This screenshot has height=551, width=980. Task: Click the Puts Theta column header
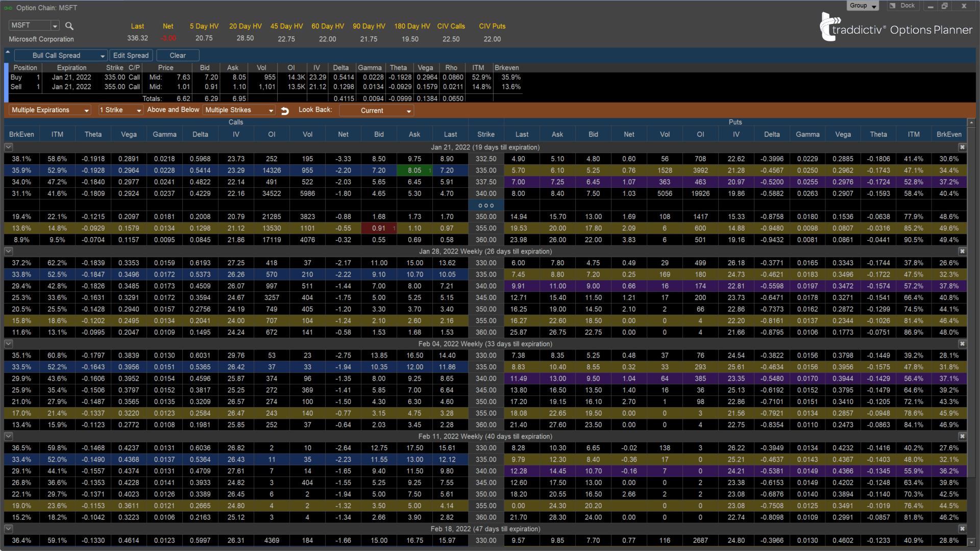coord(878,135)
